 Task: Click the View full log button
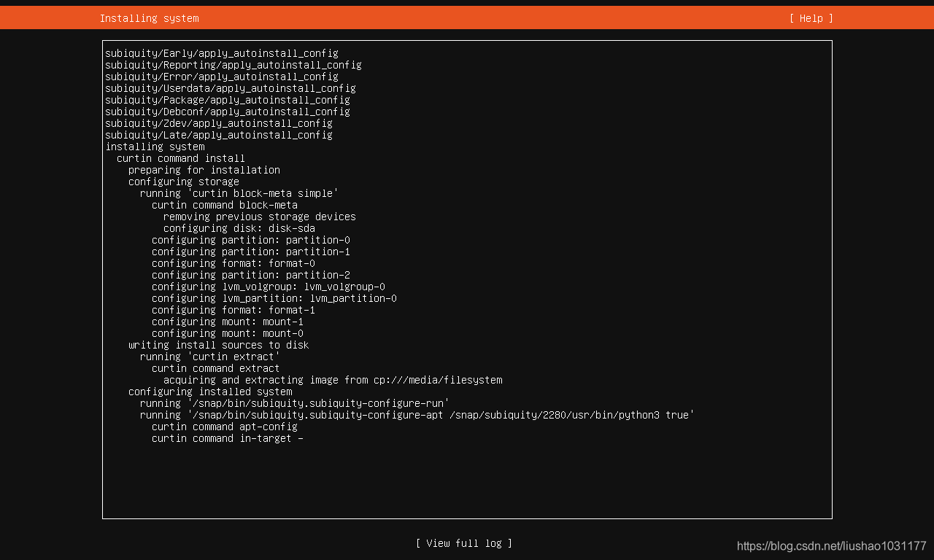click(464, 543)
